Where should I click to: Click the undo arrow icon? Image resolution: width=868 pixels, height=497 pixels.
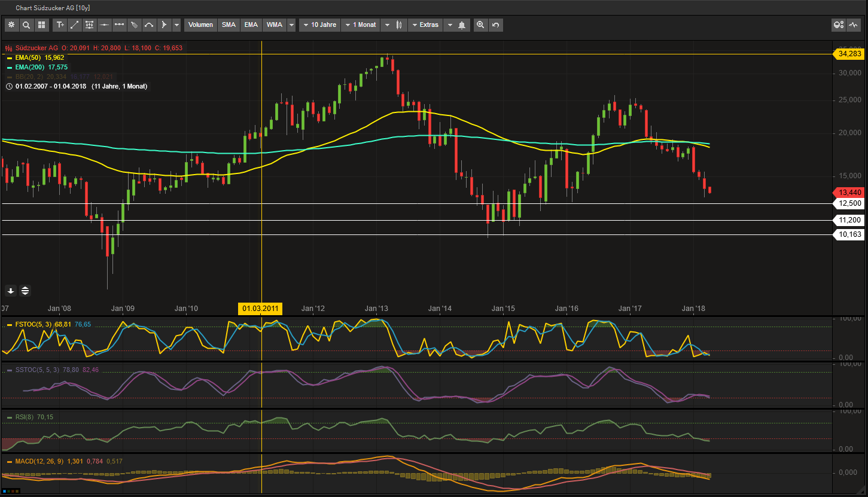coord(495,25)
